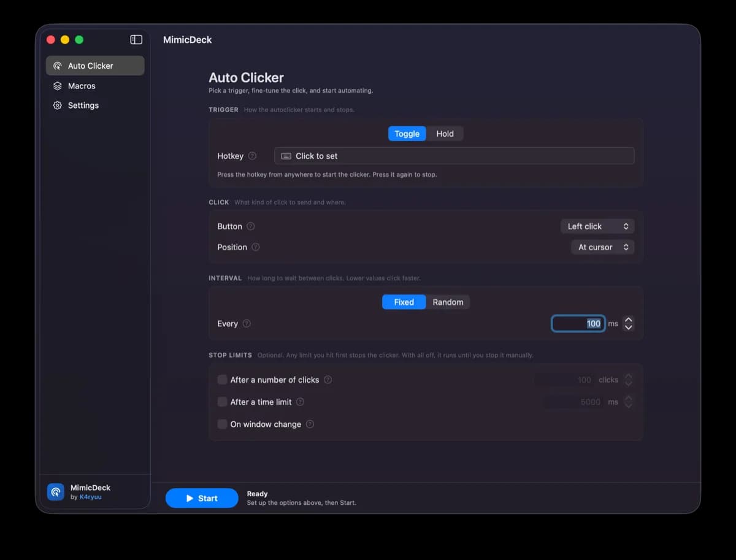Click the Position help question icon
Image resolution: width=736 pixels, height=560 pixels.
255,247
